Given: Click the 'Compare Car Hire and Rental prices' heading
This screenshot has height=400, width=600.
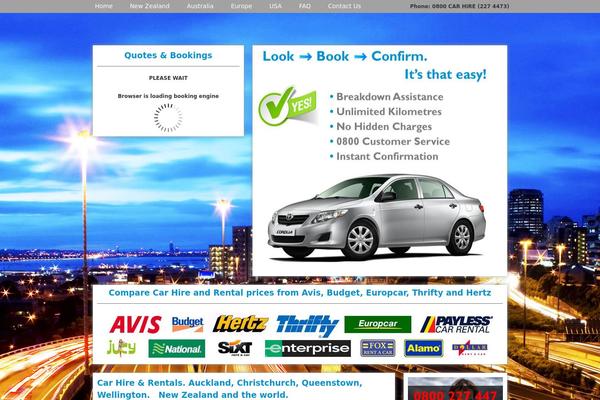Looking at the screenshot, I should (300, 293).
